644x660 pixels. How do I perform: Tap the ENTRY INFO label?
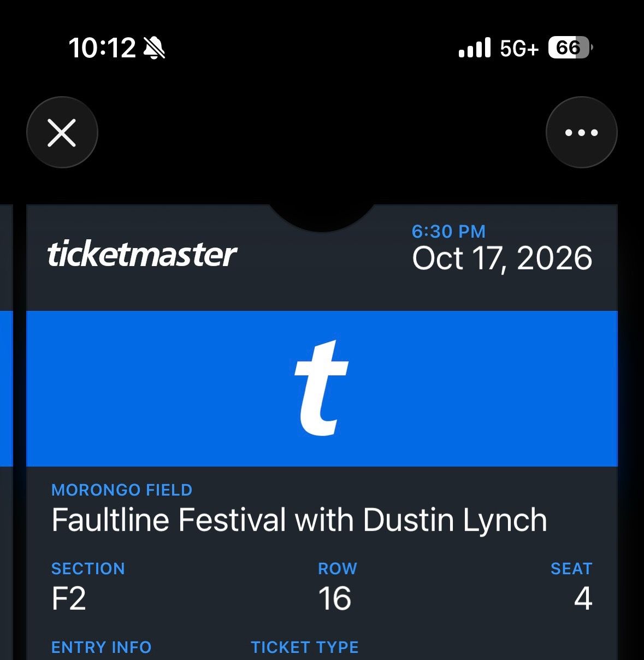click(x=101, y=647)
